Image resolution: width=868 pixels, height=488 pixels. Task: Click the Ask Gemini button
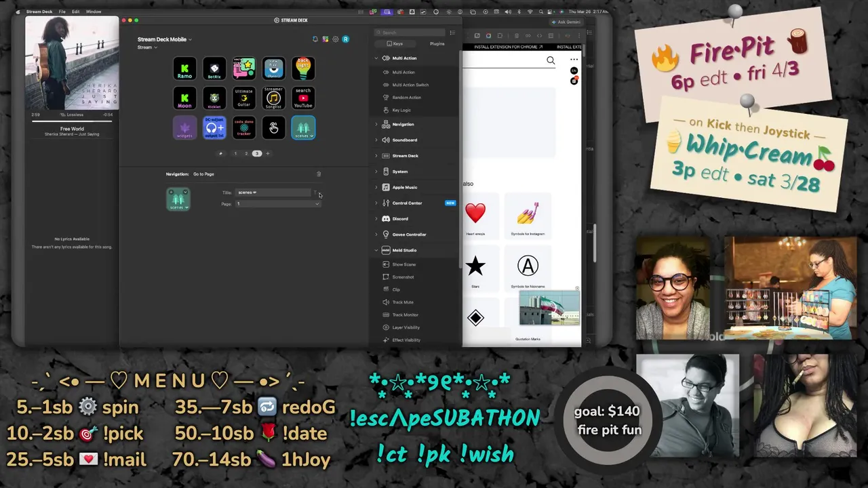566,22
